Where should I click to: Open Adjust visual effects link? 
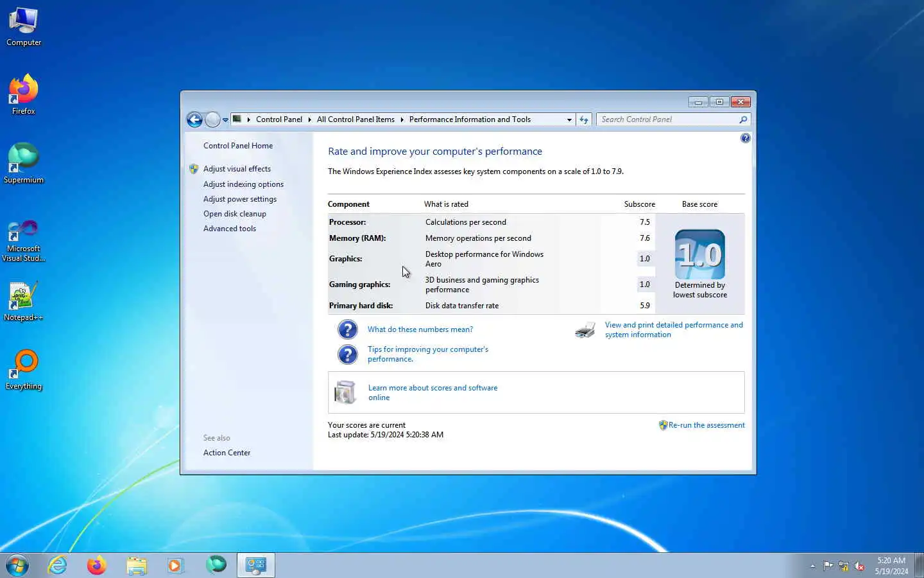point(237,169)
